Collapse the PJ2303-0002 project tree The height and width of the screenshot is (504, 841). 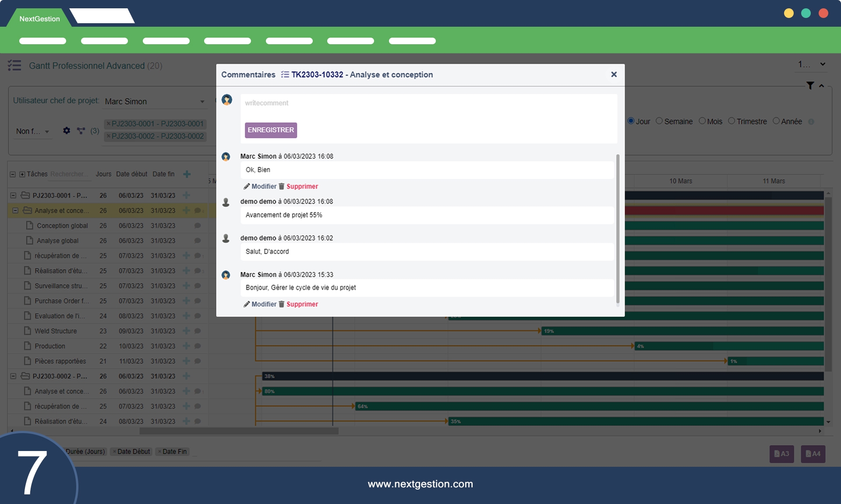pyautogui.click(x=13, y=376)
